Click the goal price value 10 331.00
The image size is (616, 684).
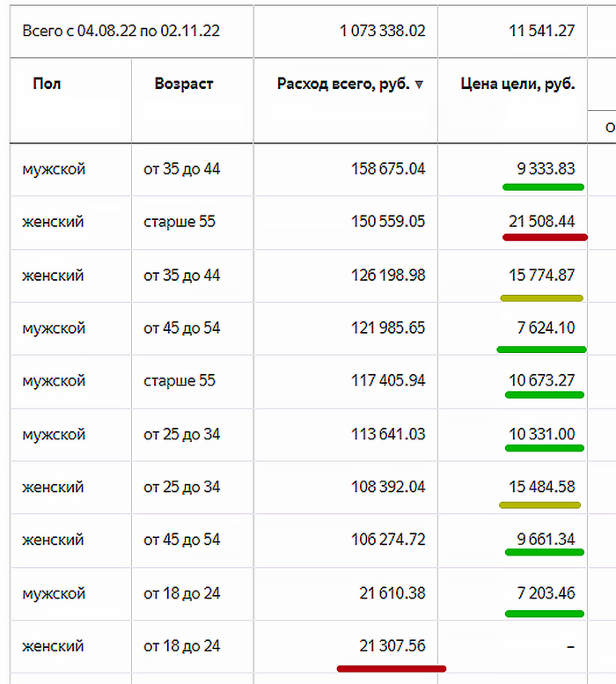point(541,434)
